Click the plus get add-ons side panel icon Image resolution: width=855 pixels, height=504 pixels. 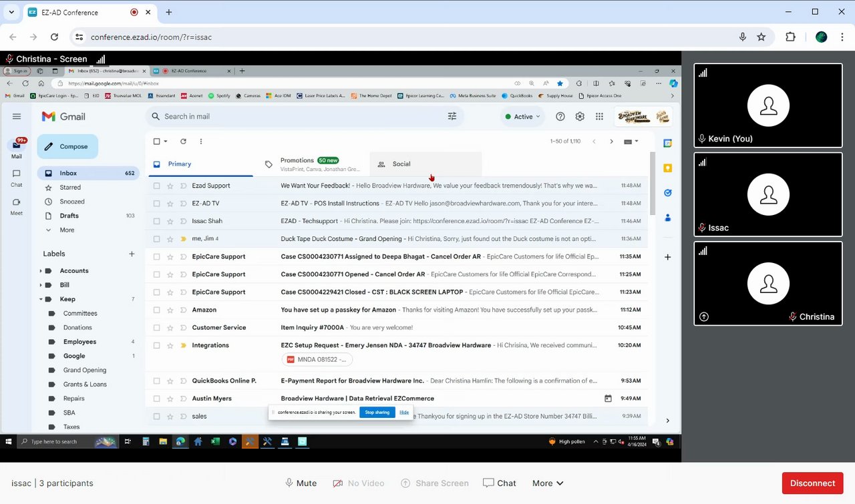pos(667,257)
